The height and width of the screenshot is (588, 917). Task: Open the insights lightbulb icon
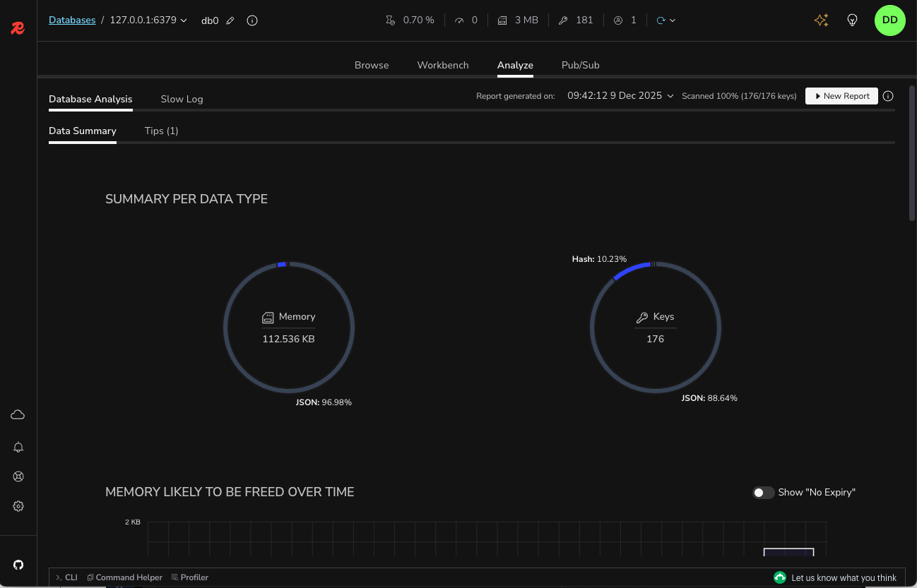[852, 20]
